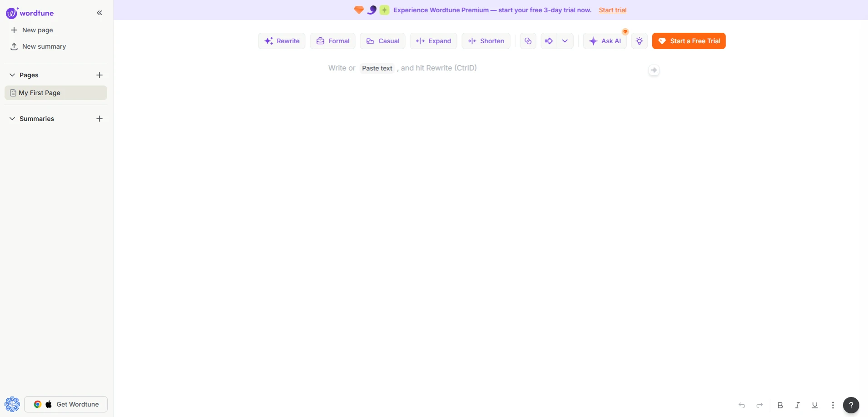This screenshot has width=868, height=417.
Task: Click the overlapping circles toolbar icon
Action: (x=528, y=41)
